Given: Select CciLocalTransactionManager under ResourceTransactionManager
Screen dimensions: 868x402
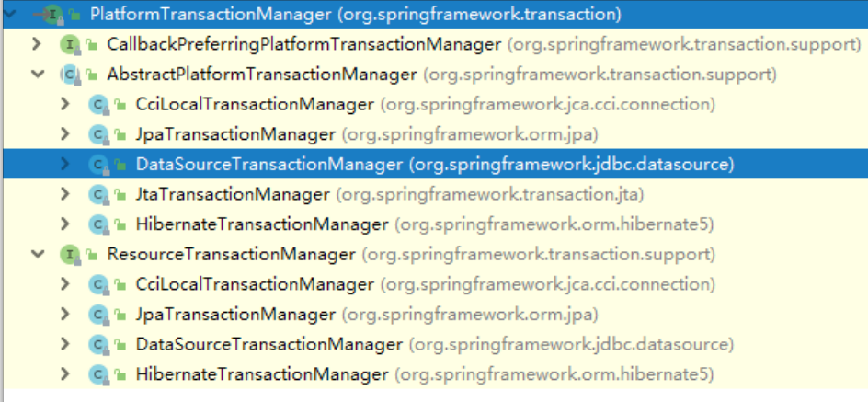Looking at the screenshot, I should (254, 284).
